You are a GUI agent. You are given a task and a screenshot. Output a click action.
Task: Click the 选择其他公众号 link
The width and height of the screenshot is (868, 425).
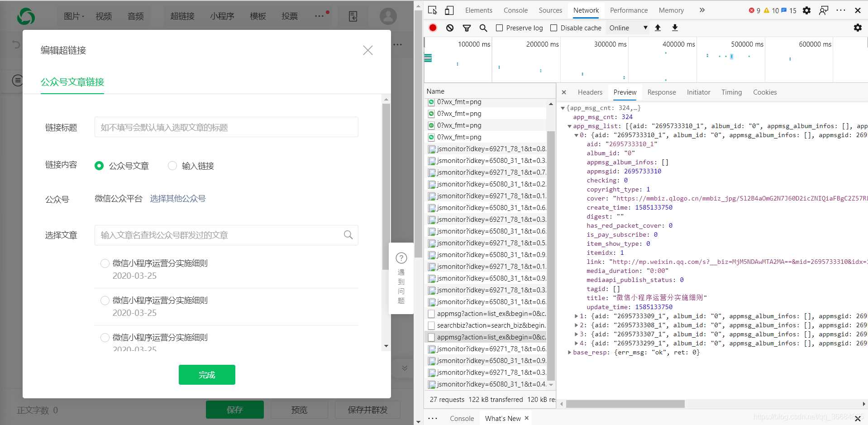pos(178,199)
